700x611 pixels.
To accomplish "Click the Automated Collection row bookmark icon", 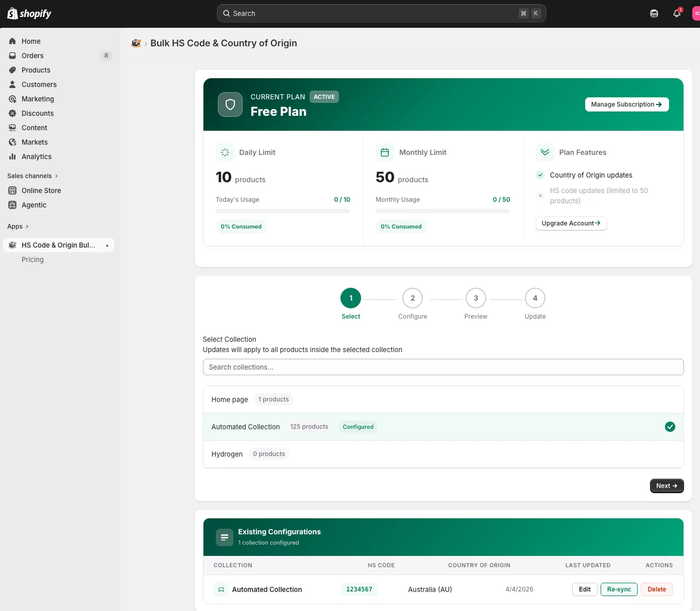I will tap(221, 589).
